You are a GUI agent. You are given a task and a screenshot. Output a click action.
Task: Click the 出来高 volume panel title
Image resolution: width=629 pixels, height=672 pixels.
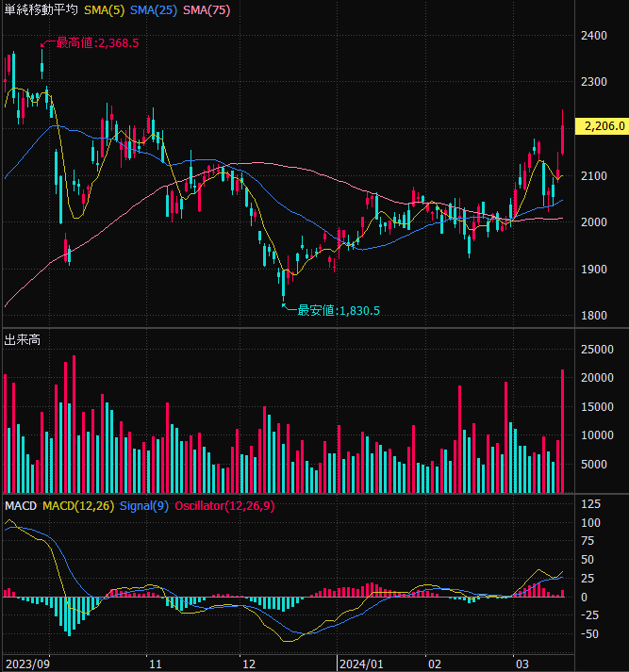point(23,340)
